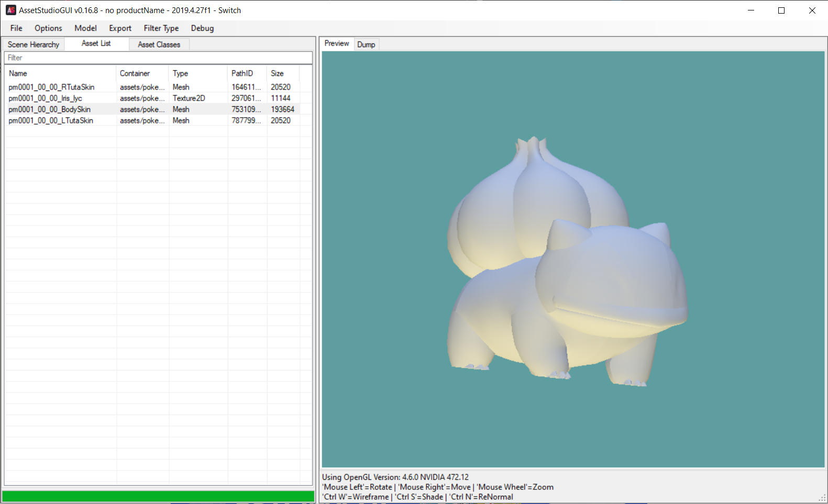Viewport: 828px width, 504px height.
Task: Open the Debug menu
Action: click(202, 28)
